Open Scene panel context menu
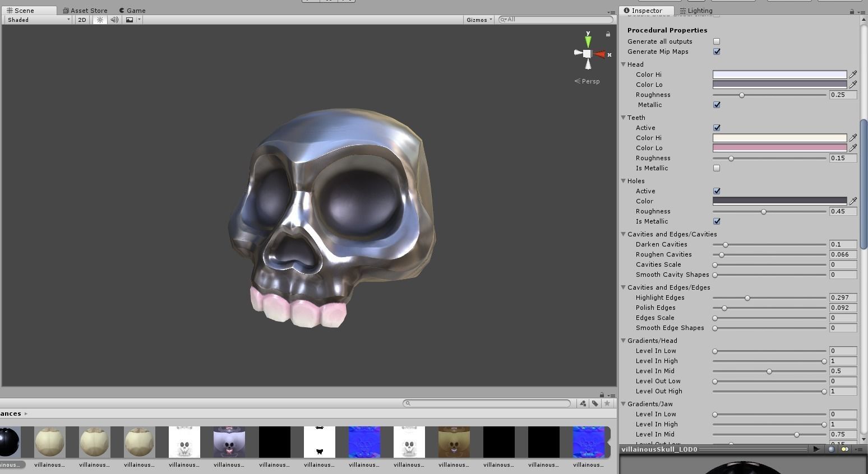868x474 pixels. (611, 12)
